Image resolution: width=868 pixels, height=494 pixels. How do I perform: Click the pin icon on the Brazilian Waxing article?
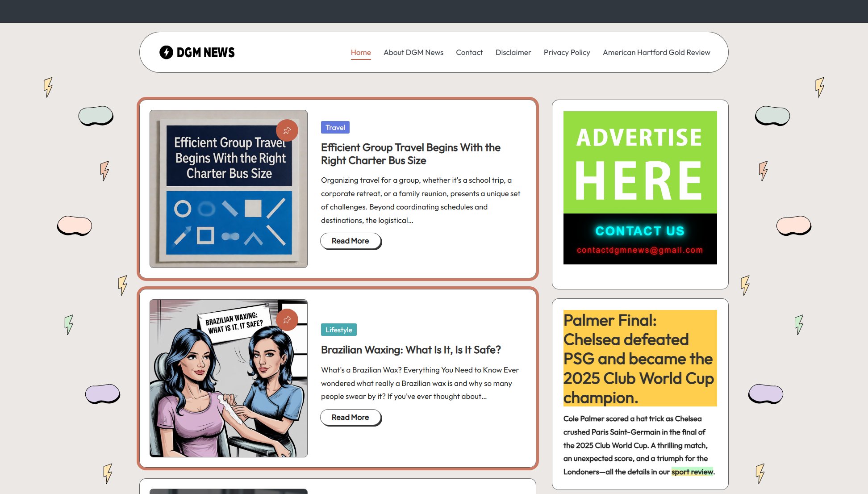point(287,320)
